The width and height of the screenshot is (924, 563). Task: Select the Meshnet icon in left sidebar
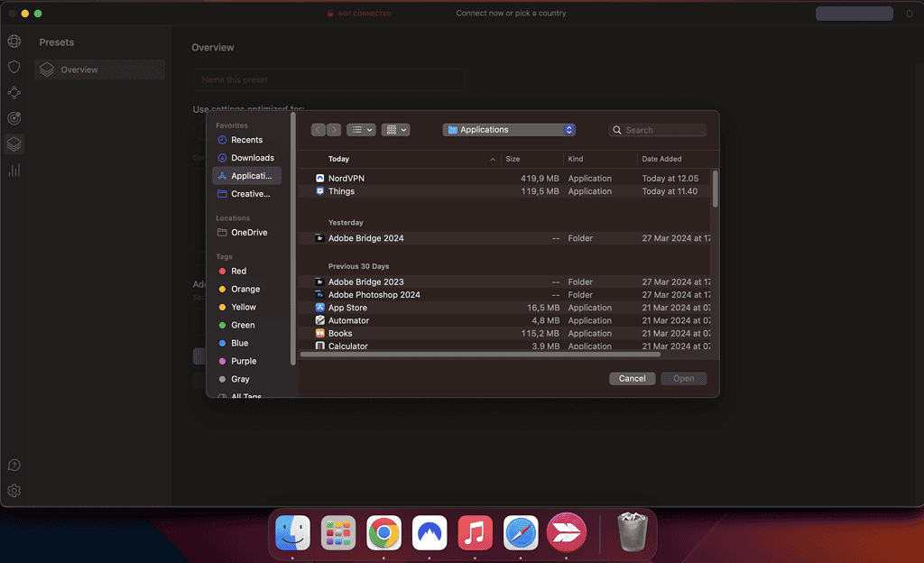(x=14, y=93)
